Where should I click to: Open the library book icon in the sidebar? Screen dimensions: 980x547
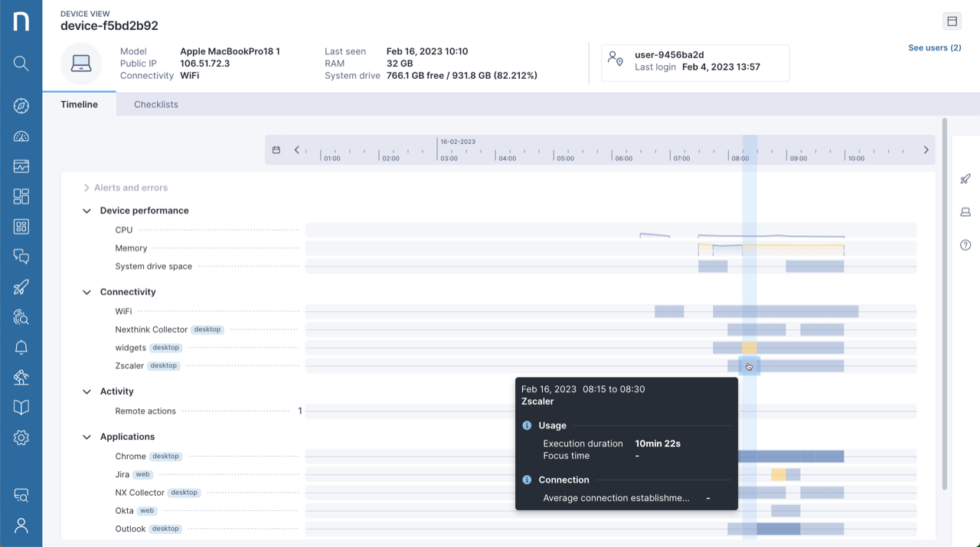tap(21, 407)
